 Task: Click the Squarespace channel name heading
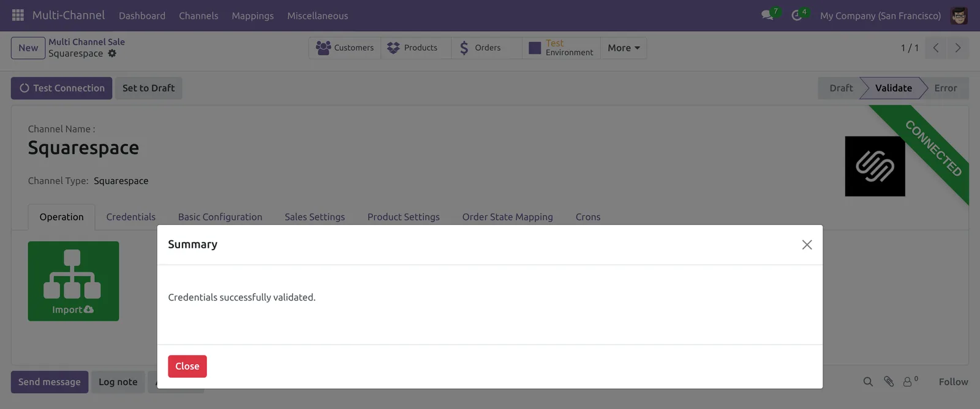pyautogui.click(x=83, y=148)
